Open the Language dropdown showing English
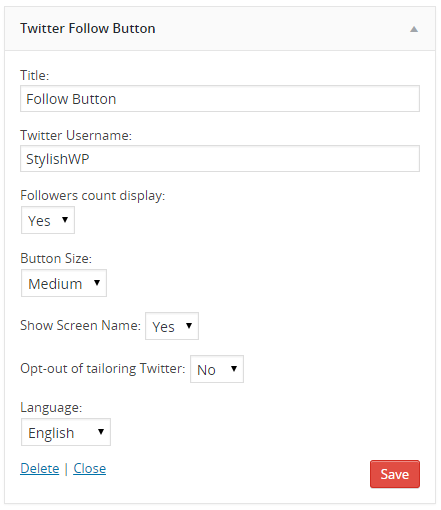Viewport: 441px width, 510px height. click(x=66, y=432)
